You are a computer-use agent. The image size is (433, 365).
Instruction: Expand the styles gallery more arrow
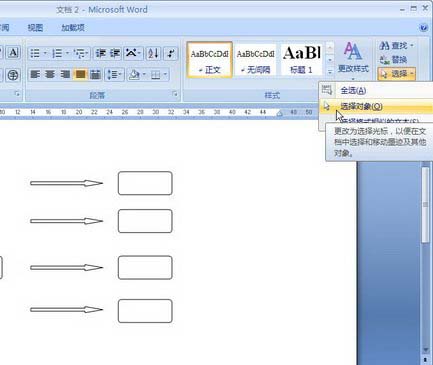click(330, 72)
